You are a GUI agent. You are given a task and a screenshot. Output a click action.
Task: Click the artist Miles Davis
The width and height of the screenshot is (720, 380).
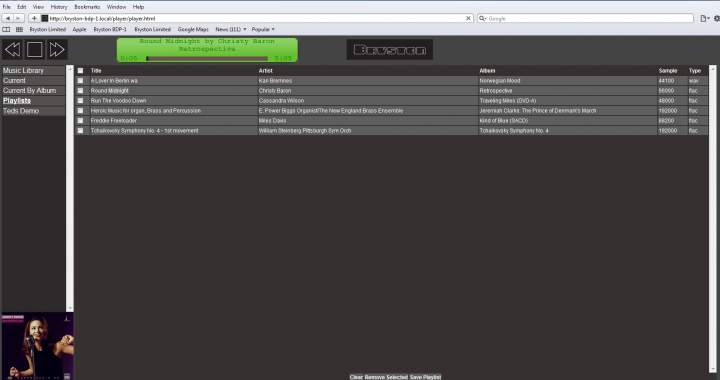coord(272,121)
